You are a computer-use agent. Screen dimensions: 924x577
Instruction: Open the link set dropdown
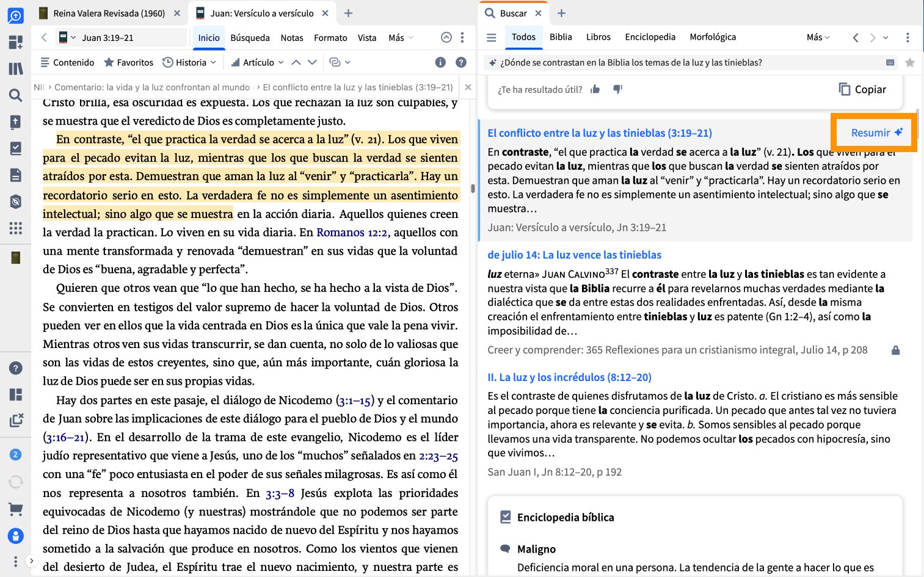point(340,62)
